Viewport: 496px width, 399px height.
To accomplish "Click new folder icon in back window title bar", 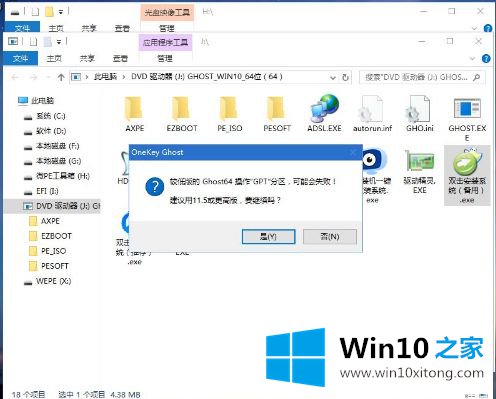I will click(x=49, y=12).
